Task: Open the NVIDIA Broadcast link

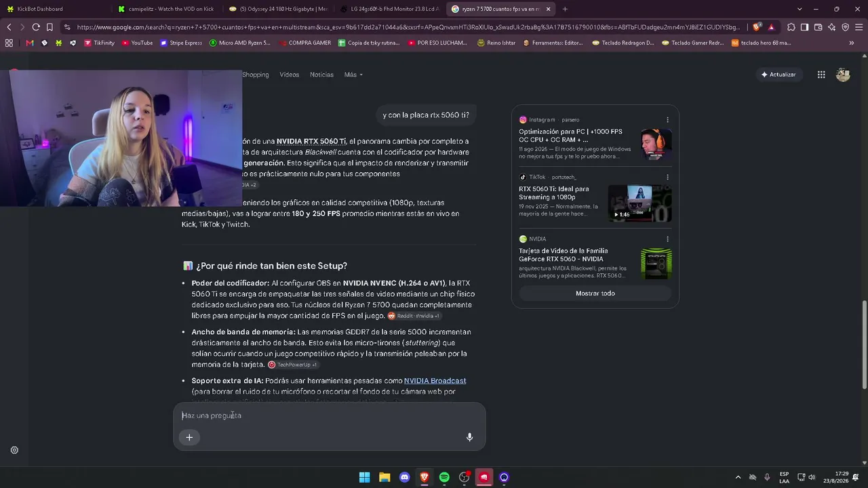Action: [x=435, y=381]
